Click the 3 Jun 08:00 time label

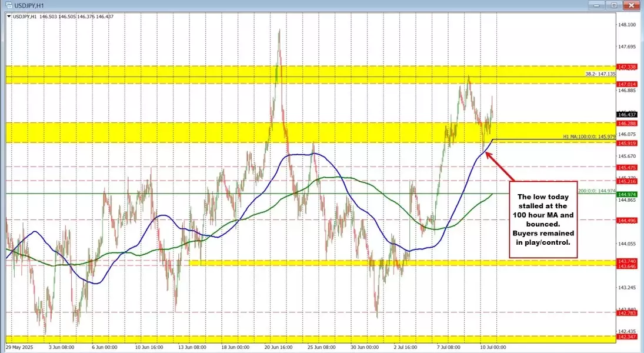[61, 347]
